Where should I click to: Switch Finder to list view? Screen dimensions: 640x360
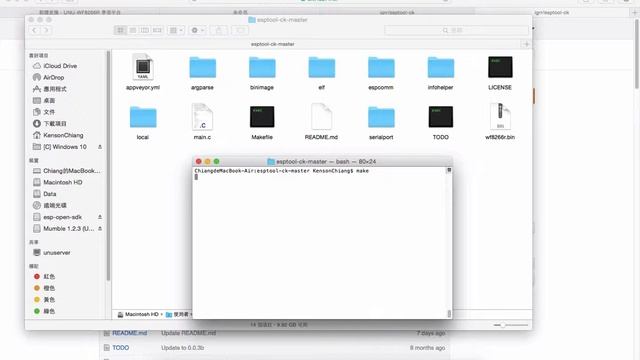coord(133,30)
